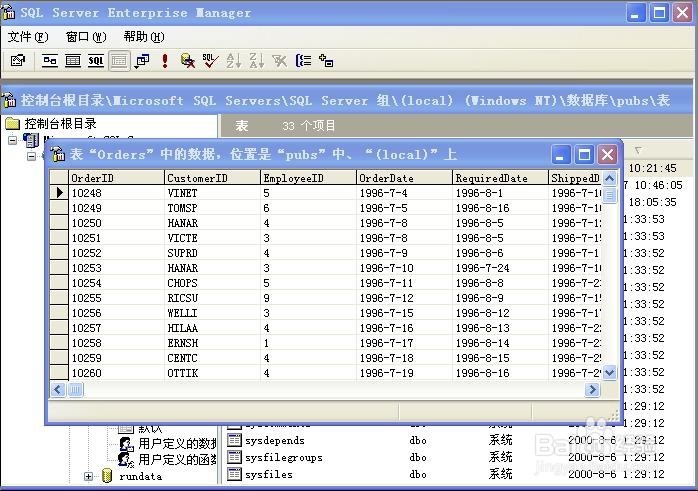Select the row selector for order 10254

click(x=59, y=283)
